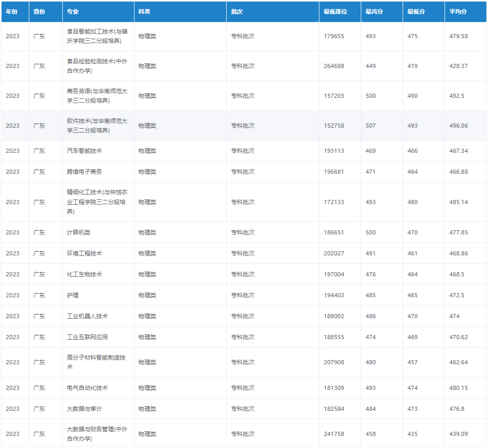
Task: Click minimum rank value 196681
Action: (334, 172)
